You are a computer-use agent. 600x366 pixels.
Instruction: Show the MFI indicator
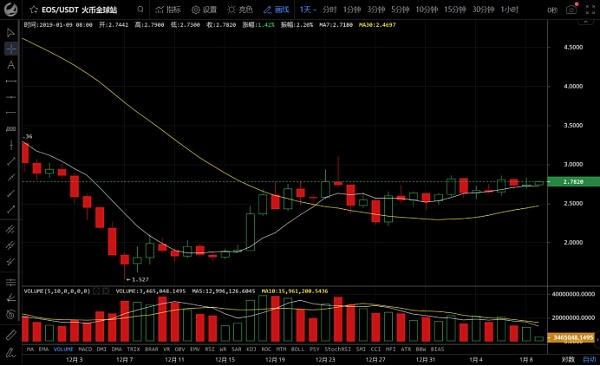click(391, 349)
